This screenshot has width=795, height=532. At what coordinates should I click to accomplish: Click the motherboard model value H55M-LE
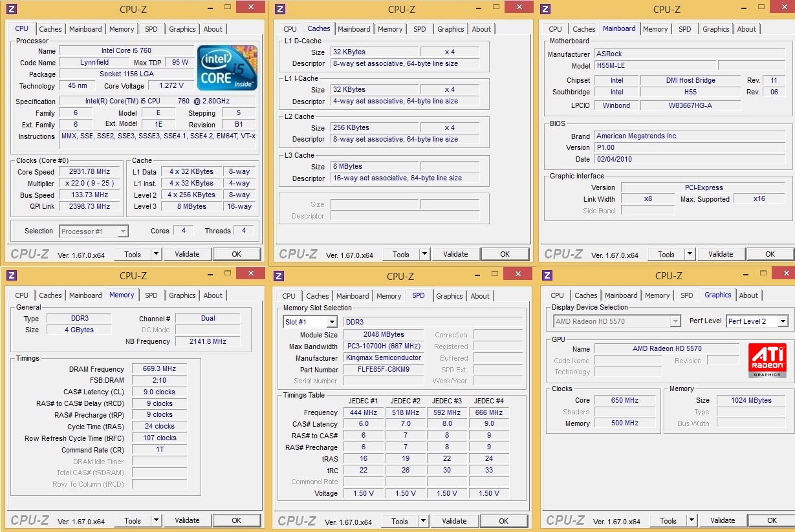655,66
